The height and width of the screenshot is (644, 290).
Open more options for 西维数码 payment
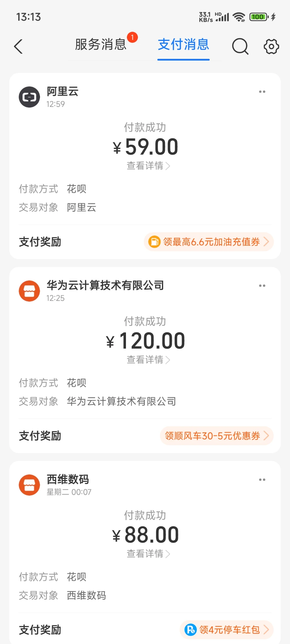(262, 480)
